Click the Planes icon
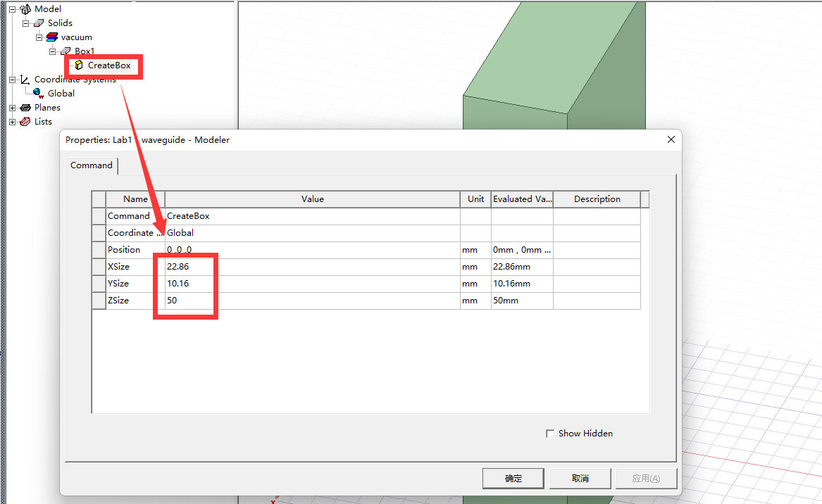 (x=25, y=108)
